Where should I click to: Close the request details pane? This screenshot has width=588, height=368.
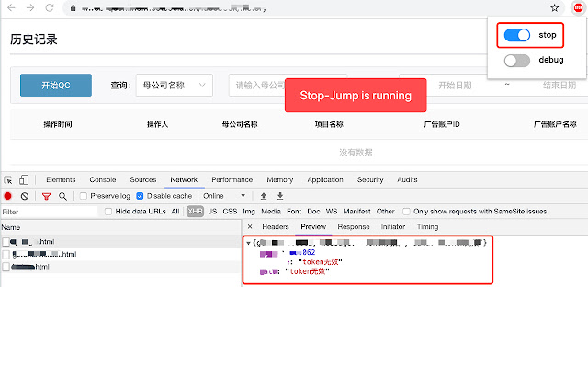coord(250,227)
